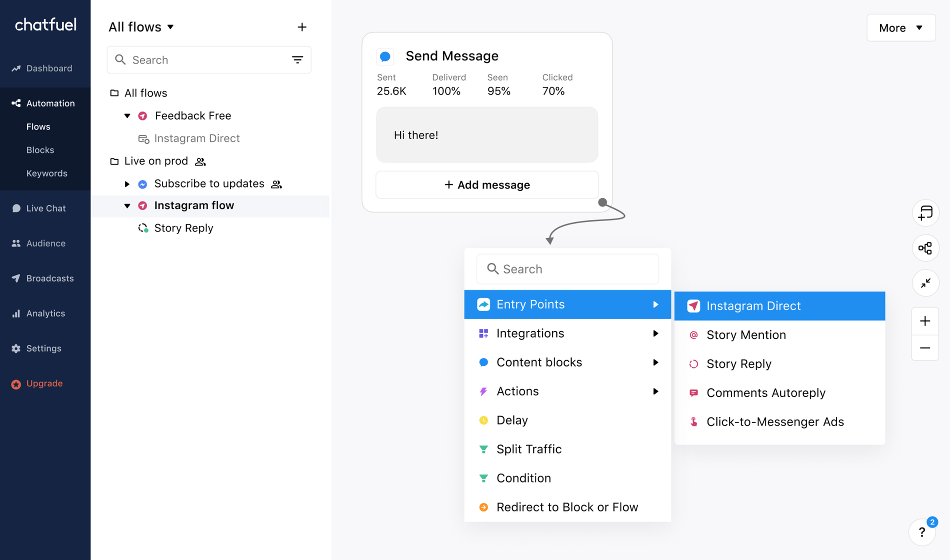The width and height of the screenshot is (950, 560).
Task: Click the Send Message title
Action: click(452, 56)
